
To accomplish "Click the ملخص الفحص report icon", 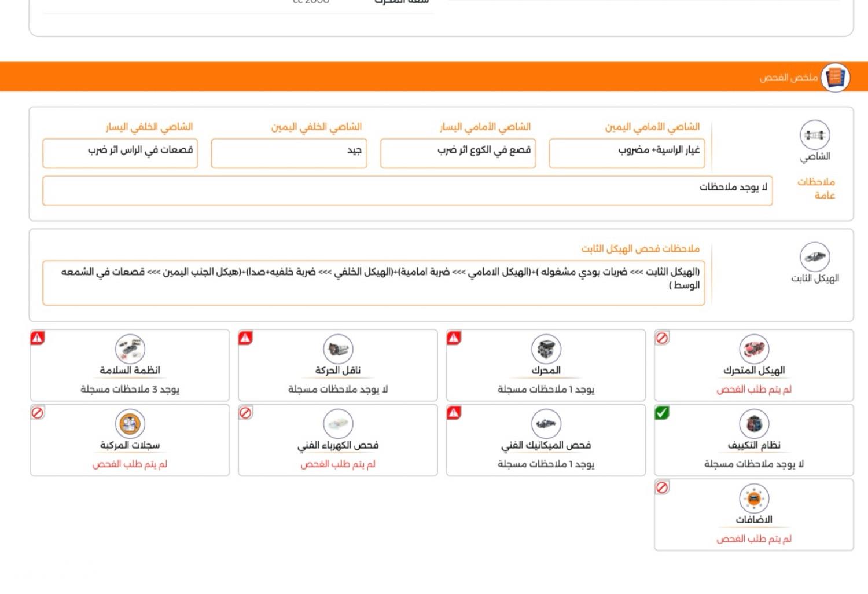I will pyautogui.click(x=835, y=77).
